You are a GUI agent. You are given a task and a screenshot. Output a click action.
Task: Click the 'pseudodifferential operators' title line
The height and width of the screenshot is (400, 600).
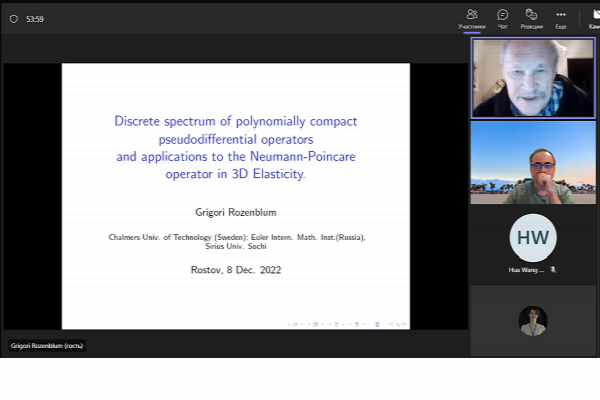click(236, 139)
